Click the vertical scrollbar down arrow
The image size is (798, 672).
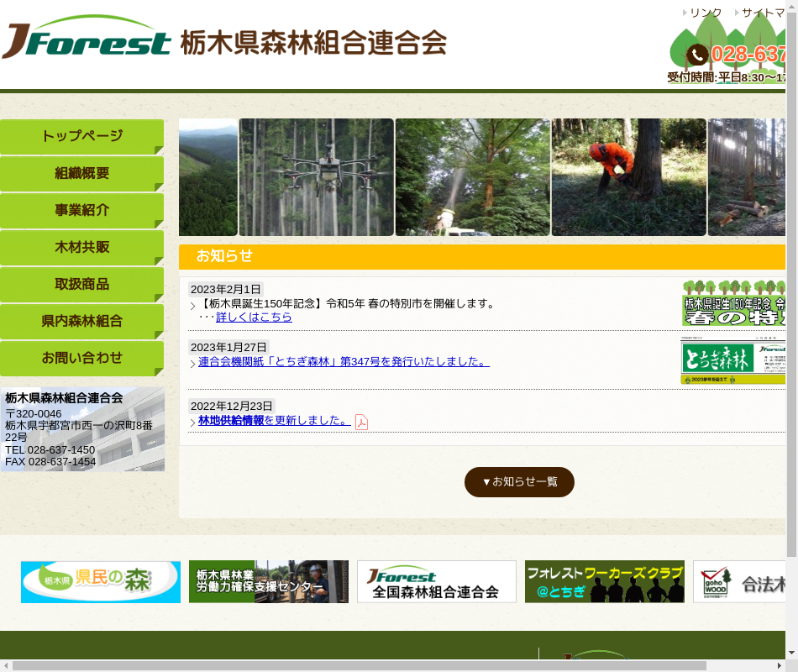pyautogui.click(x=791, y=652)
